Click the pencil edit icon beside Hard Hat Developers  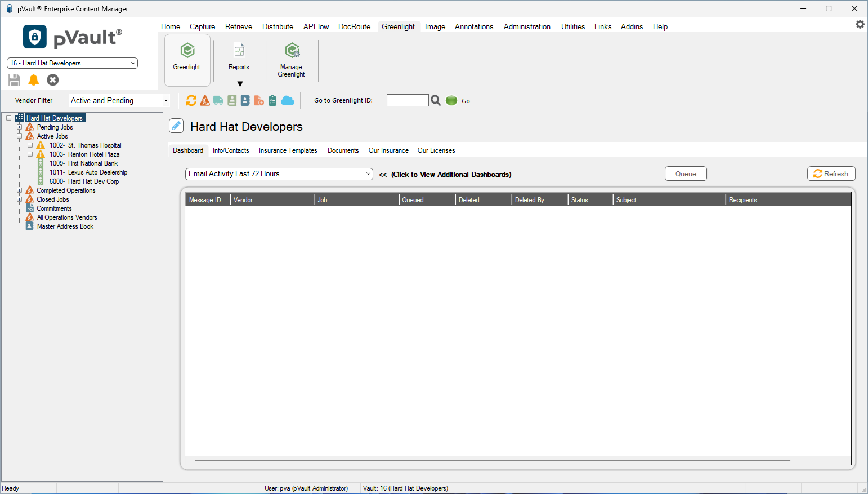click(176, 126)
